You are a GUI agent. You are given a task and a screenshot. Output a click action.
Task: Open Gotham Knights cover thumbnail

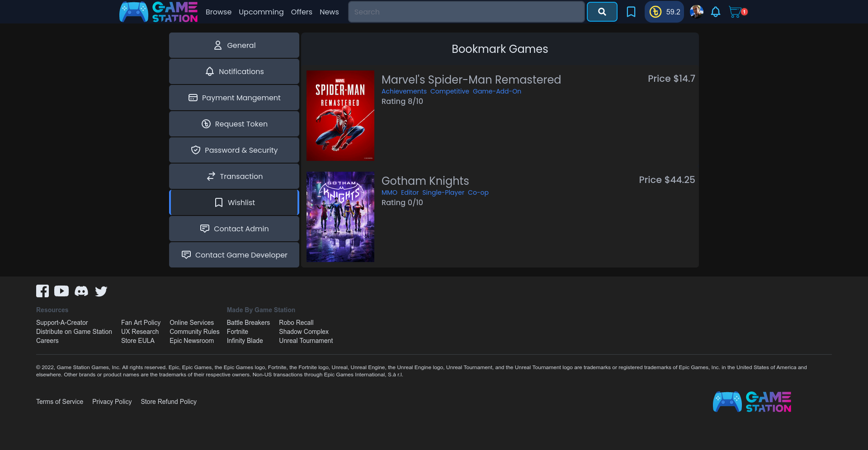click(x=340, y=217)
